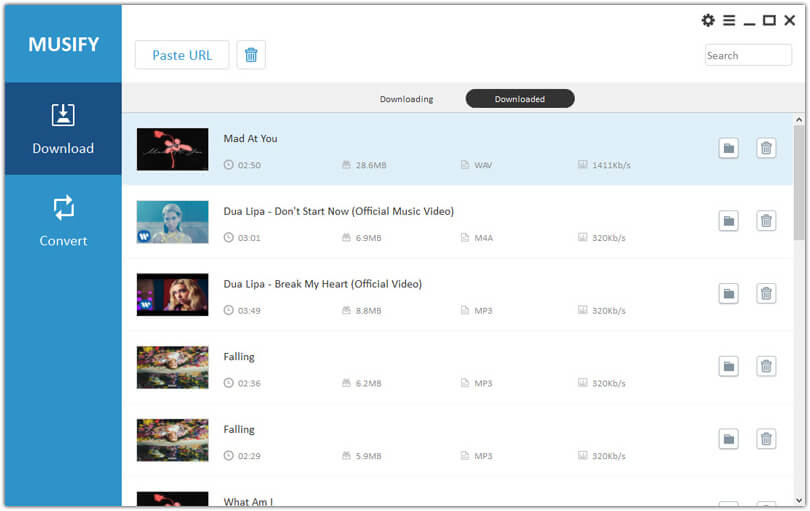Open folder for Mad At You
Screen dimensions: 810x511
click(x=728, y=148)
